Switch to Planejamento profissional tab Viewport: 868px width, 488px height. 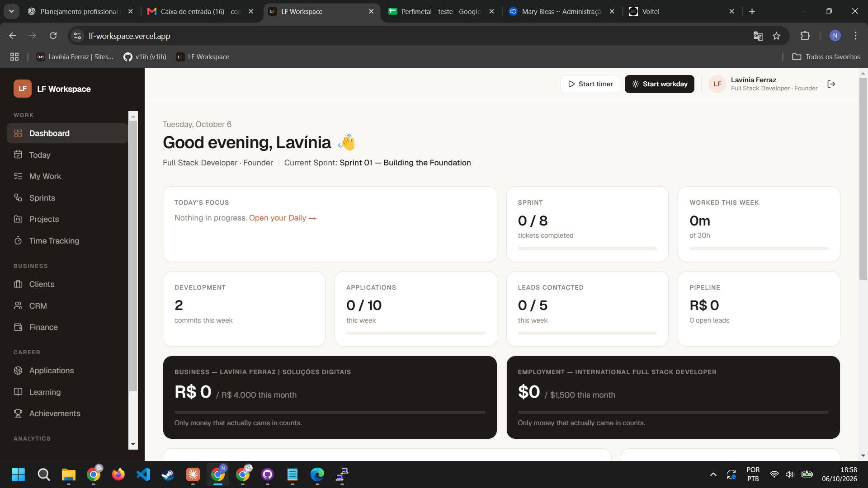[80, 11]
